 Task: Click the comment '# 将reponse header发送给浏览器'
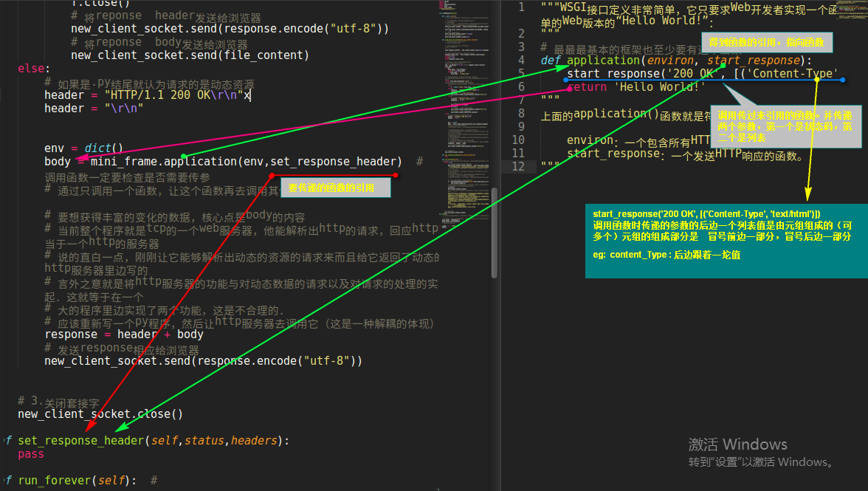coord(166,16)
